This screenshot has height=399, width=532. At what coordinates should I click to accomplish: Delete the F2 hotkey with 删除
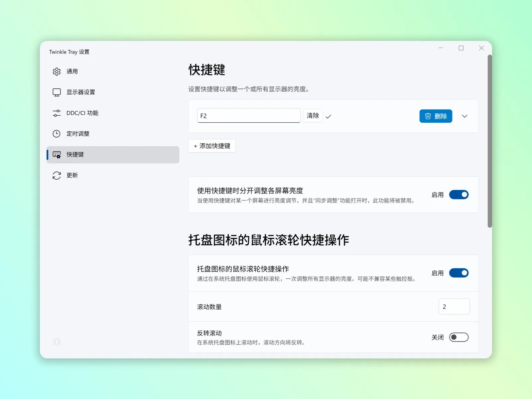[436, 116]
